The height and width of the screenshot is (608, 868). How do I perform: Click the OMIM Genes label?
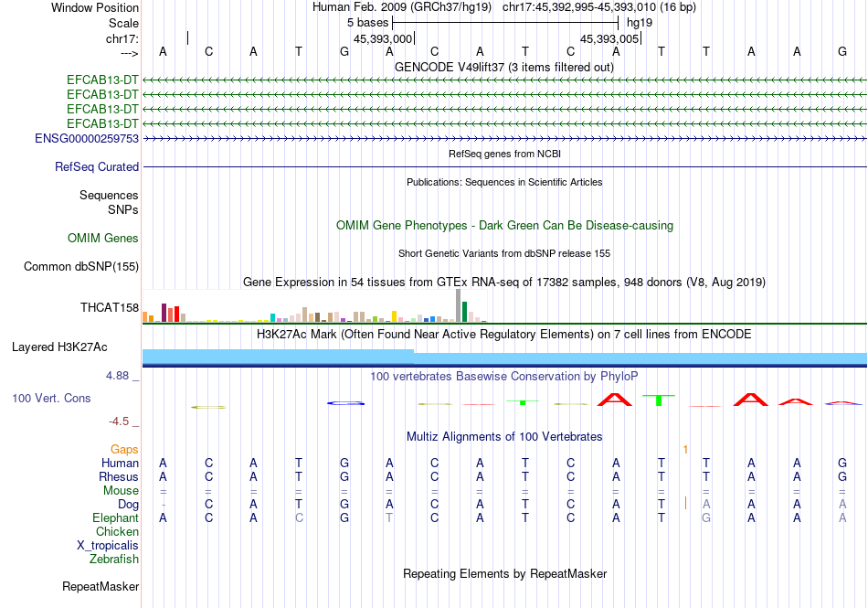[x=103, y=238]
